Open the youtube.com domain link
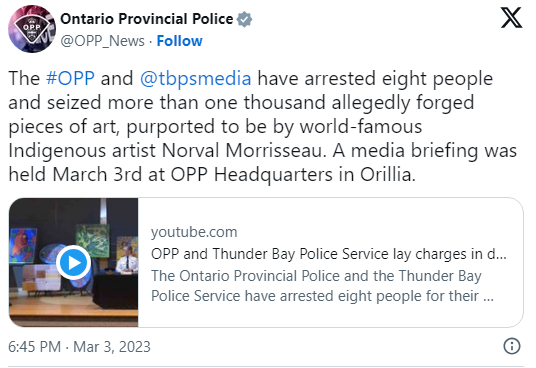Image resolution: width=536 pixels, height=368 pixels. pos(194,232)
